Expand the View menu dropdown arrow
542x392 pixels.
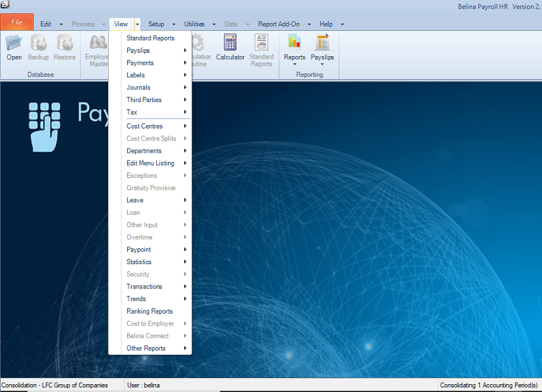click(x=137, y=24)
